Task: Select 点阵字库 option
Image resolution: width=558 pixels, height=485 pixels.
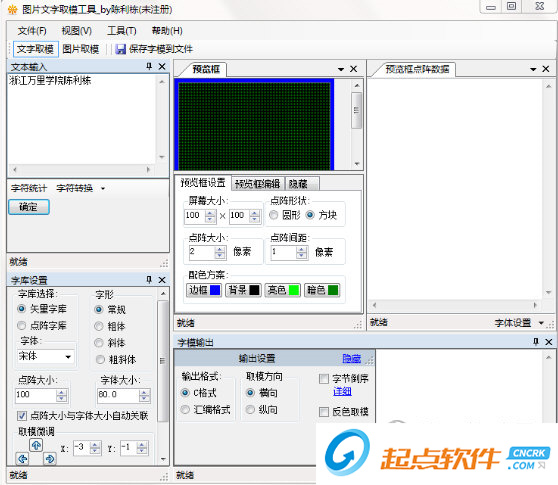Action: [22, 325]
